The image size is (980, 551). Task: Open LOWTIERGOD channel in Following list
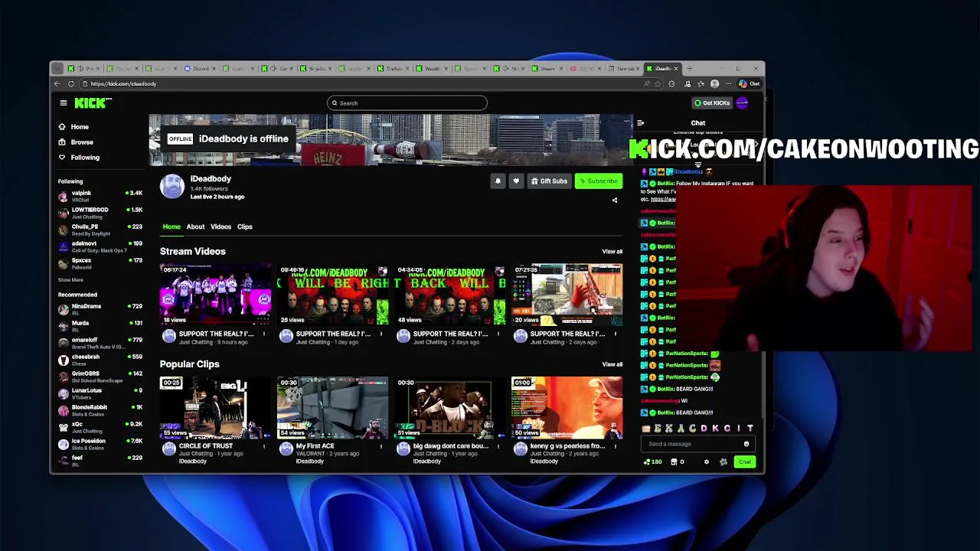(100, 213)
